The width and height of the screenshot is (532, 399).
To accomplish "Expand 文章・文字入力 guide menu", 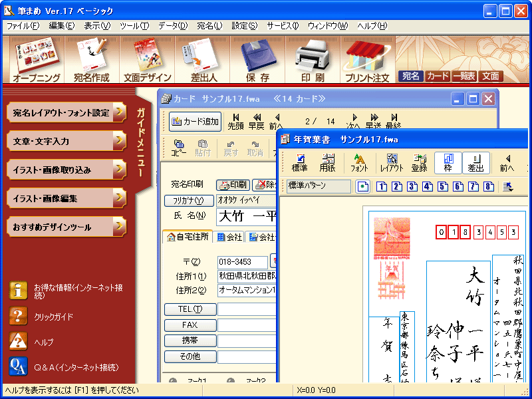I will [x=66, y=141].
